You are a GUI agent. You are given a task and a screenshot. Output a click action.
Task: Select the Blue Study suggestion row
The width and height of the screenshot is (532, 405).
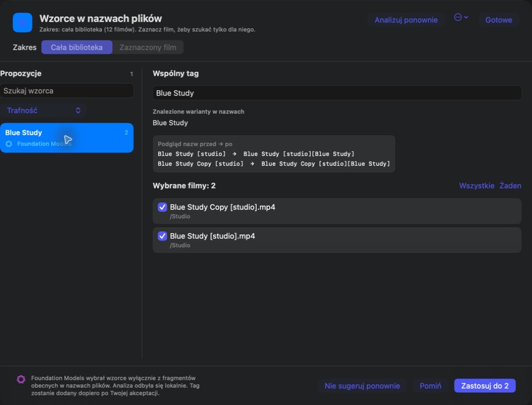(67, 138)
